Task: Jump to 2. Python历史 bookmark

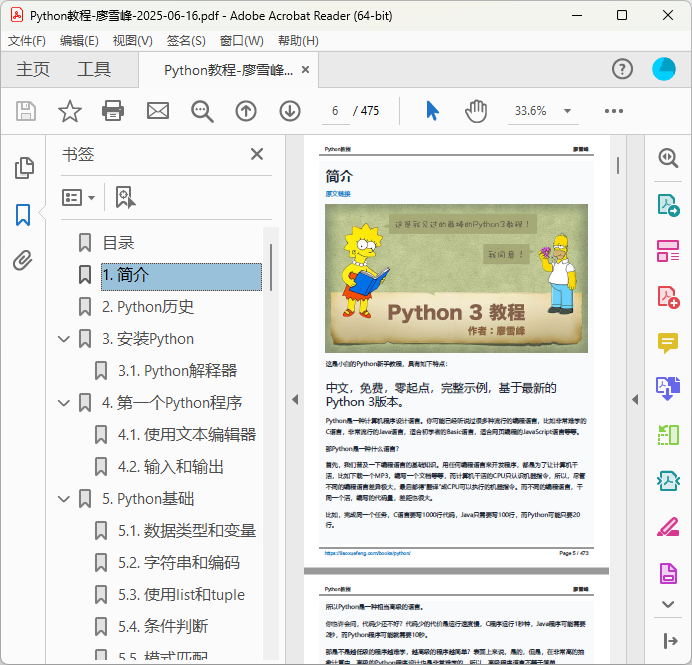Action: pos(148,307)
